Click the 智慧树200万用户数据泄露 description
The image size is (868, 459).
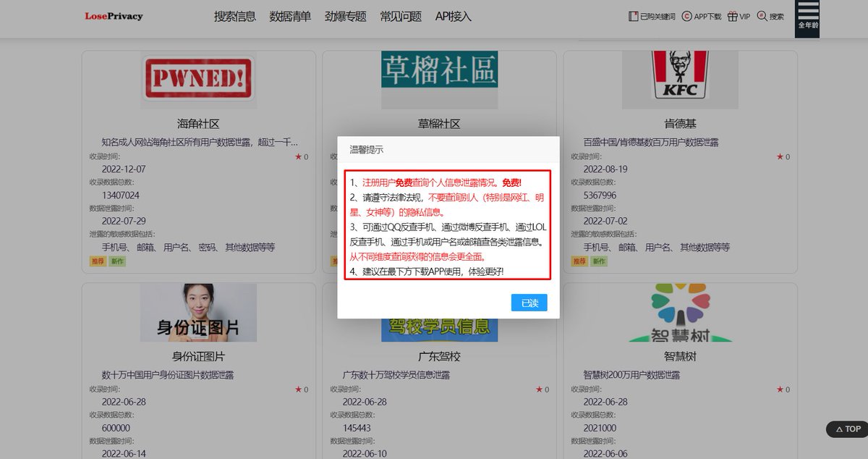click(631, 375)
